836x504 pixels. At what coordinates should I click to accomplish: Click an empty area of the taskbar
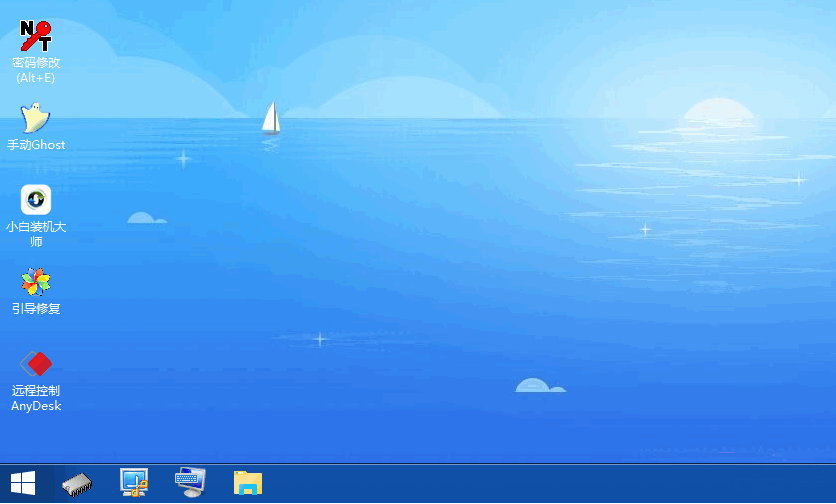pos(550,484)
